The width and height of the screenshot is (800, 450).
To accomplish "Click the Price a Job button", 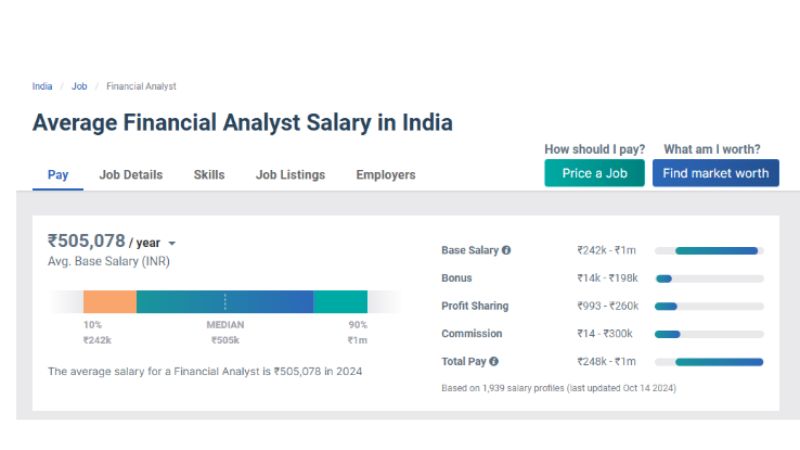I will coord(594,173).
